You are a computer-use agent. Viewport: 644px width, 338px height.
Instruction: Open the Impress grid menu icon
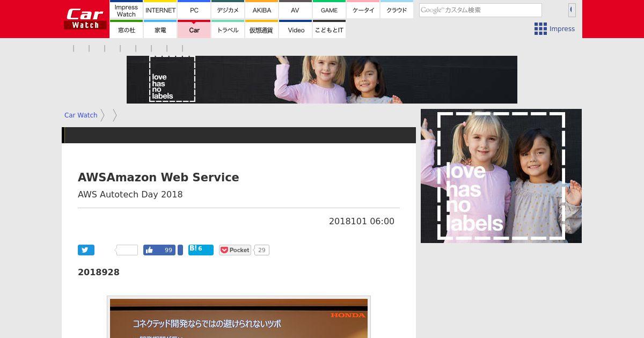pyautogui.click(x=540, y=29)
